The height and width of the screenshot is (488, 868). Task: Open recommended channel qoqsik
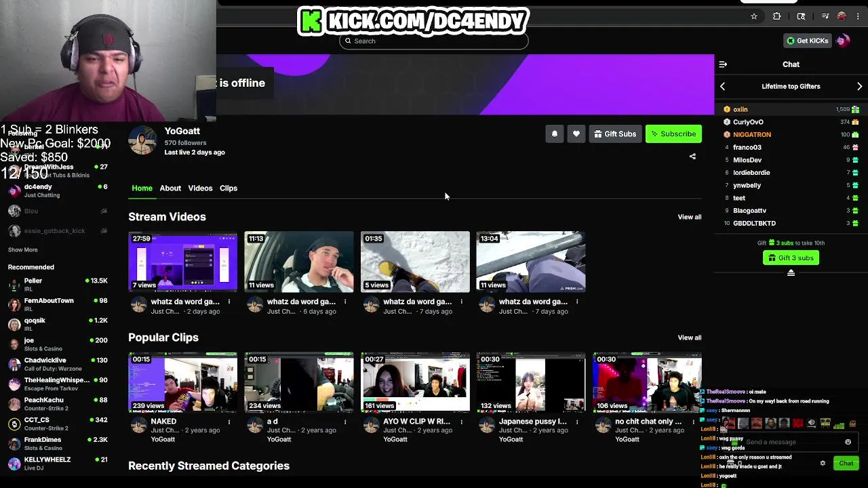[58, 325]
